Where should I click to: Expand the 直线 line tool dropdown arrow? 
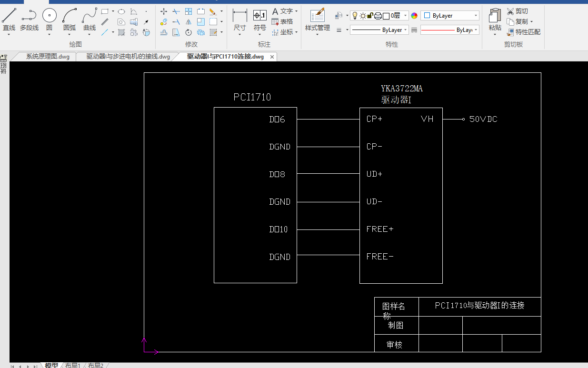9,34
